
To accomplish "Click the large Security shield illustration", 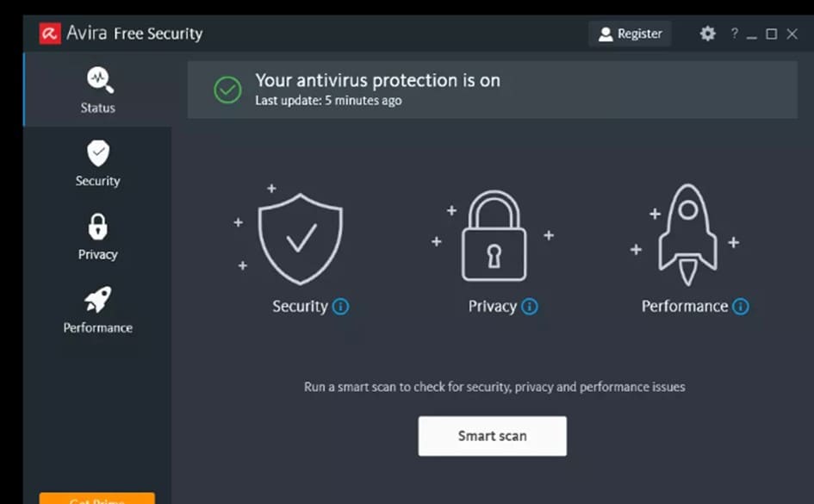I will coord(301,237).
